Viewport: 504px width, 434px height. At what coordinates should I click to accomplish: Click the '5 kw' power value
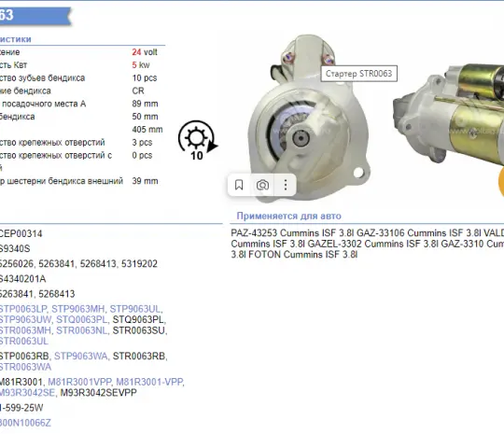(x=141, y=65)
